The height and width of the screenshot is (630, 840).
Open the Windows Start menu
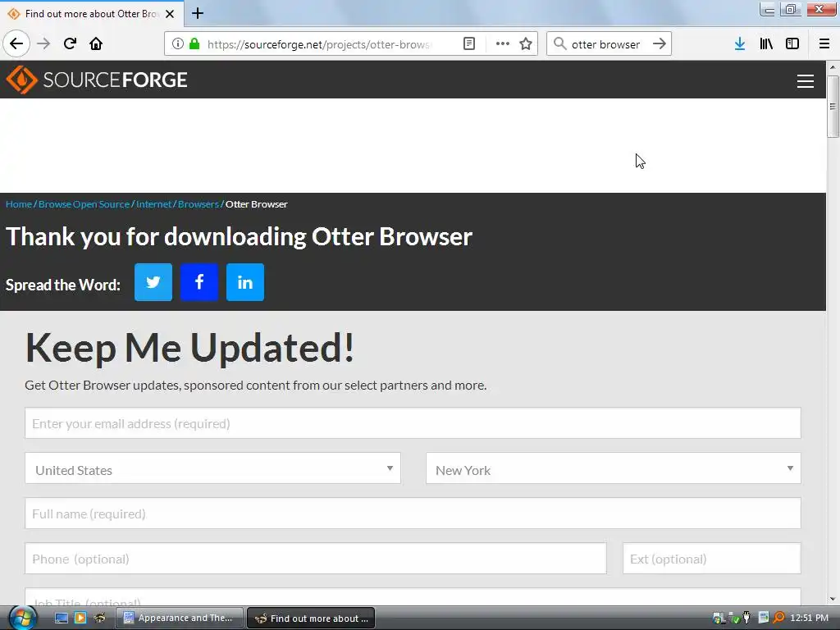[x=22, y=619]
